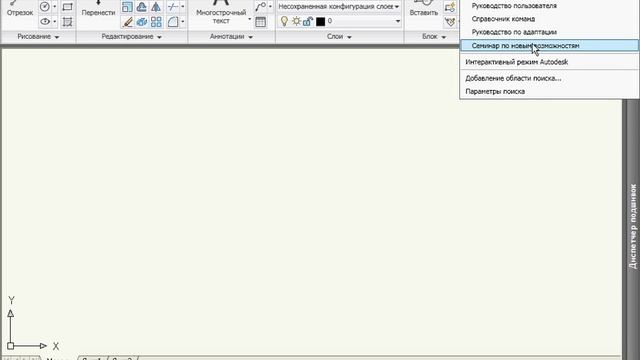
Task: Select the Array tool icon
Action: point(156,21)
